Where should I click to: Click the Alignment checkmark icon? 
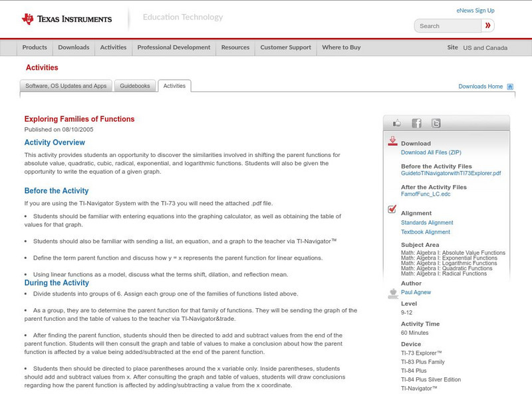click(x=392, y=209)
